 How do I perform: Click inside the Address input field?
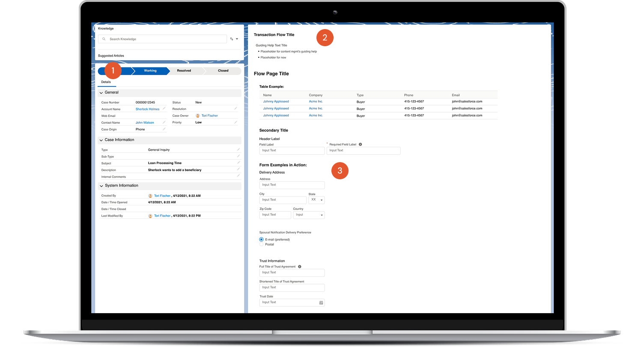click(292, 185)
